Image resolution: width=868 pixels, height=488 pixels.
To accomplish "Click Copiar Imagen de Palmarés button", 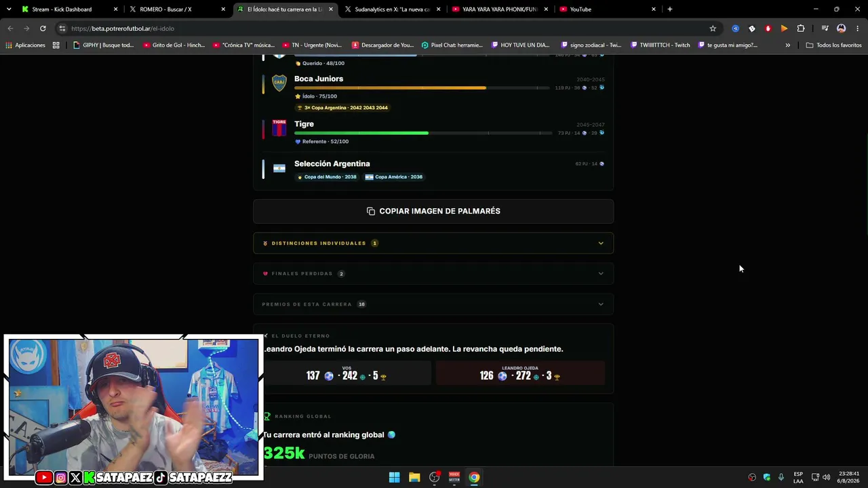I will [433, 211].
